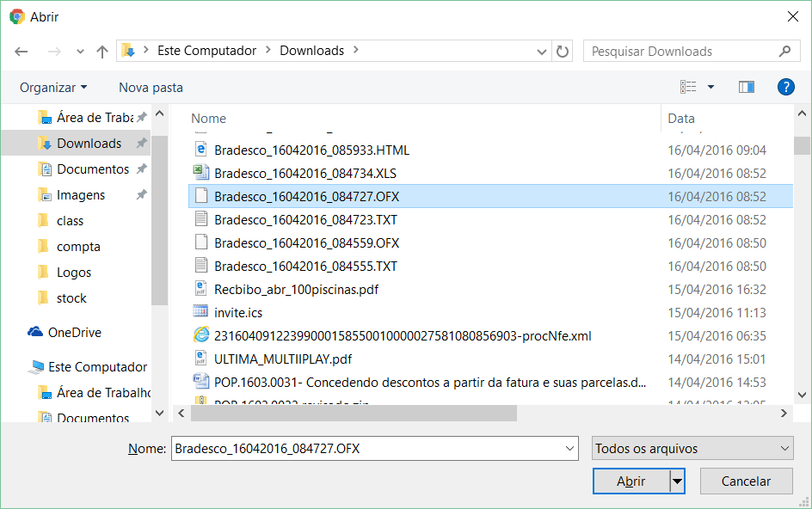Click the horizontal scrollbar of the file list

tap(354, 414)
